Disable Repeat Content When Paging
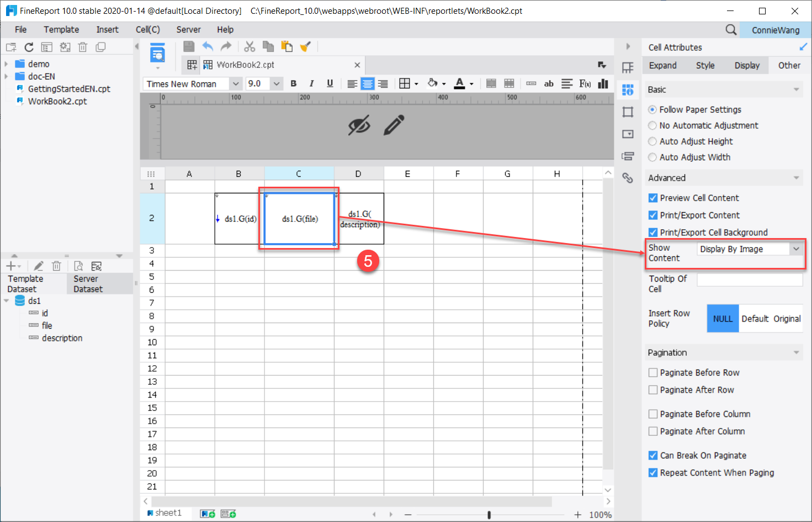812x522 pixels. 652,473
